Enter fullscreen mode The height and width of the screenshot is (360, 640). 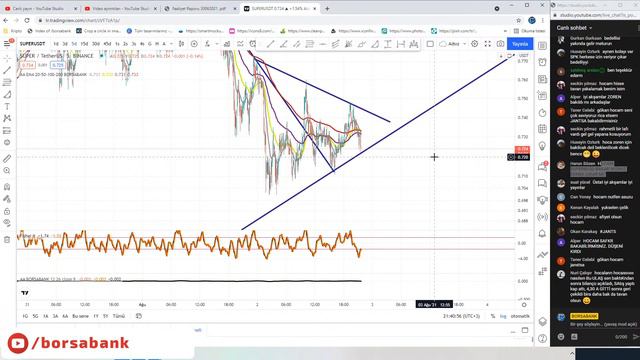pos(487,44)
